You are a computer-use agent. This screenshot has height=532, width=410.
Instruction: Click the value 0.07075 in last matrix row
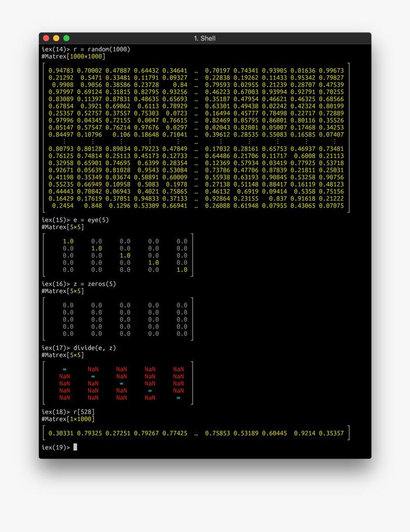pos(331,205)
